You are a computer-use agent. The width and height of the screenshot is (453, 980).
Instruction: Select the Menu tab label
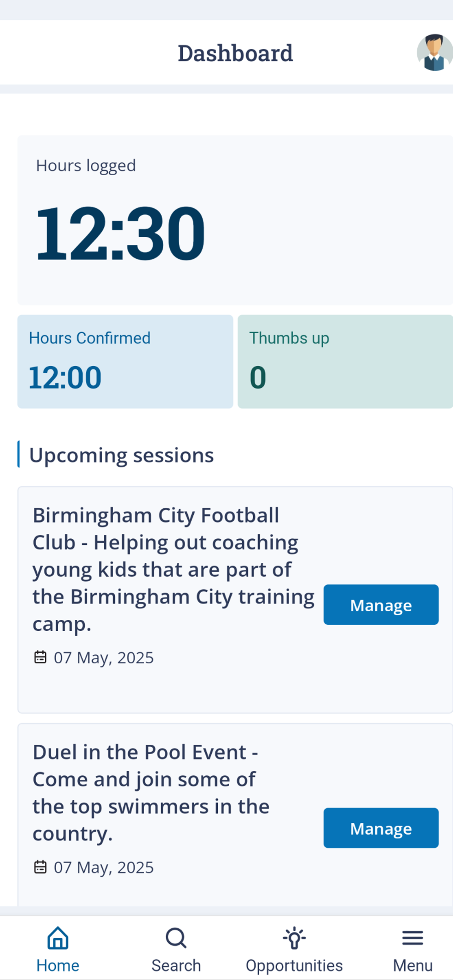coord(413,966)
